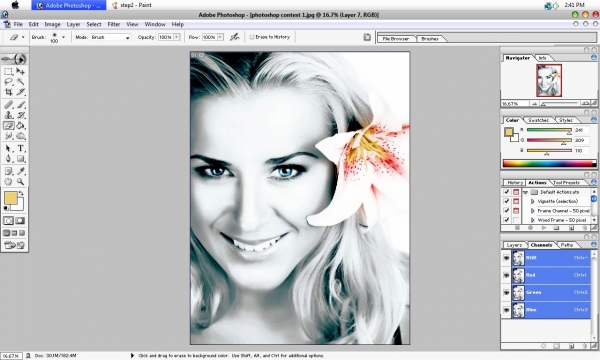600x360 pixels.
Task: Expand the Vignette (selection) action
Action: pyautogui.click(x=533, y=201)
